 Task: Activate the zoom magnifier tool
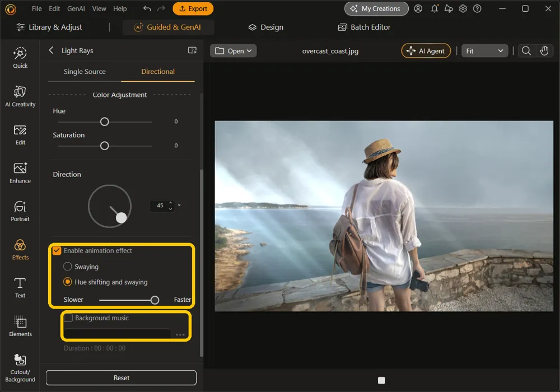click(x=526, y=51)
